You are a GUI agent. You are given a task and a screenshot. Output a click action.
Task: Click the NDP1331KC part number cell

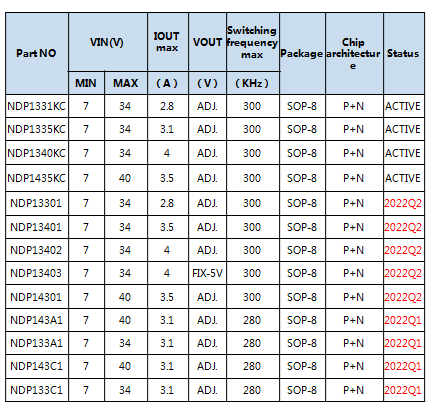[x=37, y=106]
